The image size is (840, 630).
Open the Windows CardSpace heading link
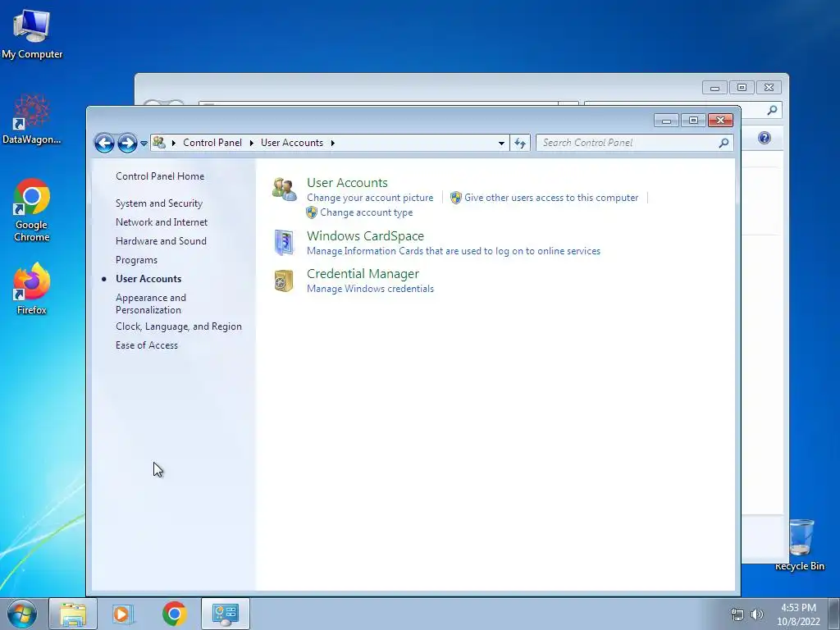(x=365, y=236)
